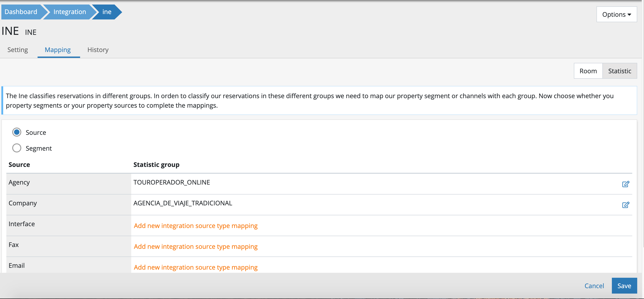644x299 pixels.
Task: Select the Source radio button
Action: (17, 132)
